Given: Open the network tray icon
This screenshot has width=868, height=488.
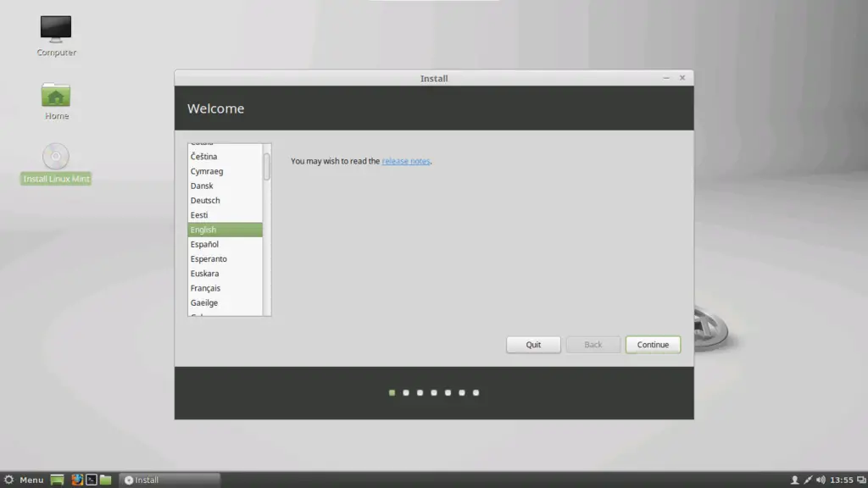Looking at the screenshot, I should tap(808, 480).
